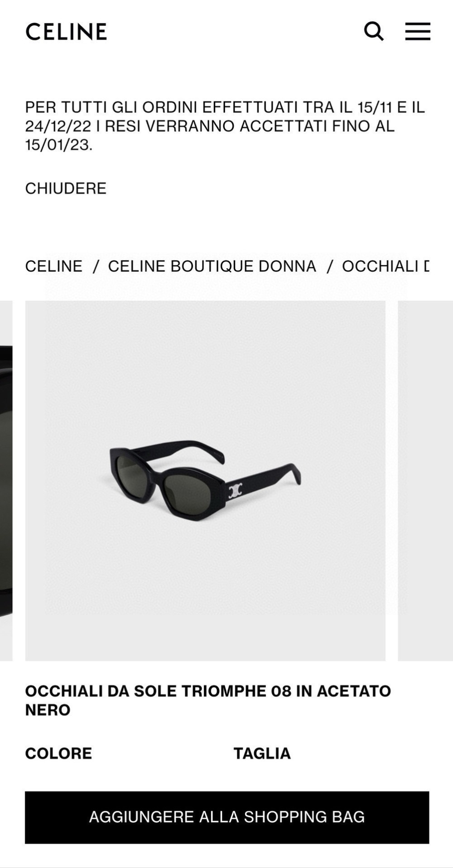
Task: Open the CELINE breadcrumb link
Action: pos(54,266)
